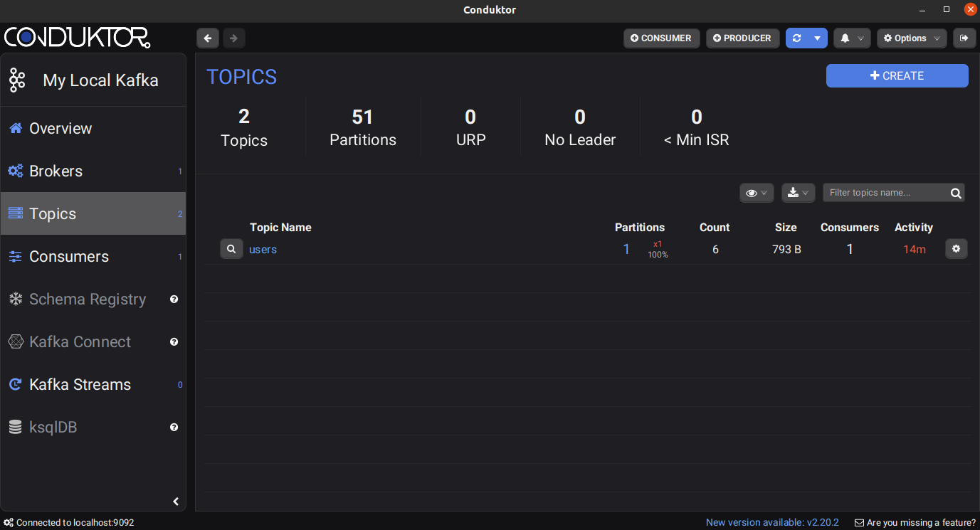980x530 pixels.
Task: Click the 793 B size value
Action: pyautogui.click(x=786, y=250)
